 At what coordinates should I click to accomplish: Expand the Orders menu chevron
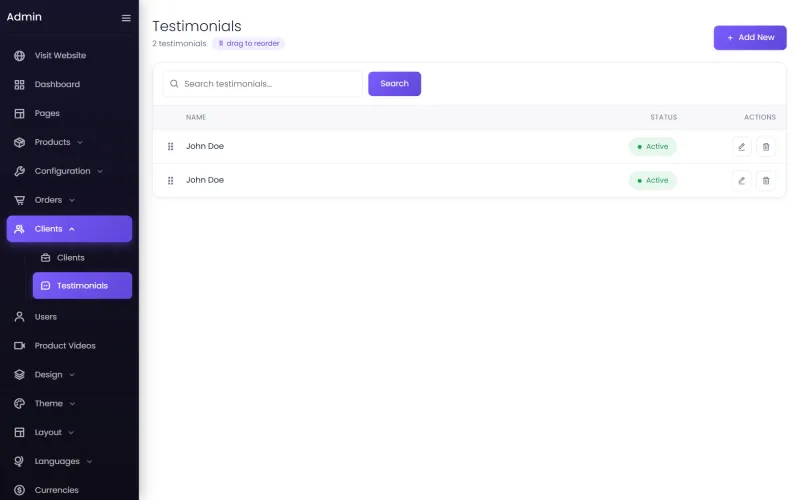(x=72, y=200)
